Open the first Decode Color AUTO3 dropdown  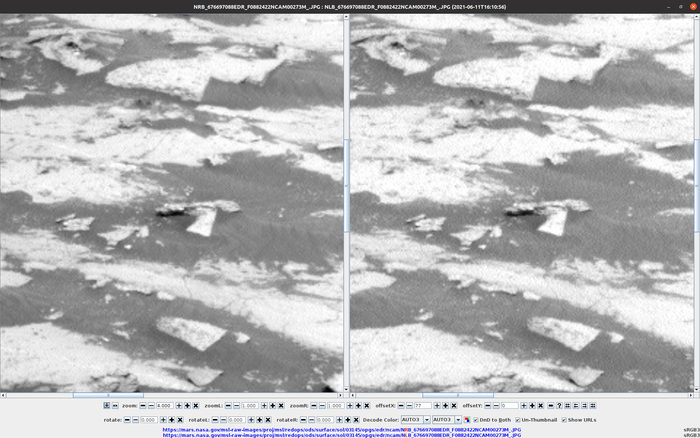click(x=416, y=420)
